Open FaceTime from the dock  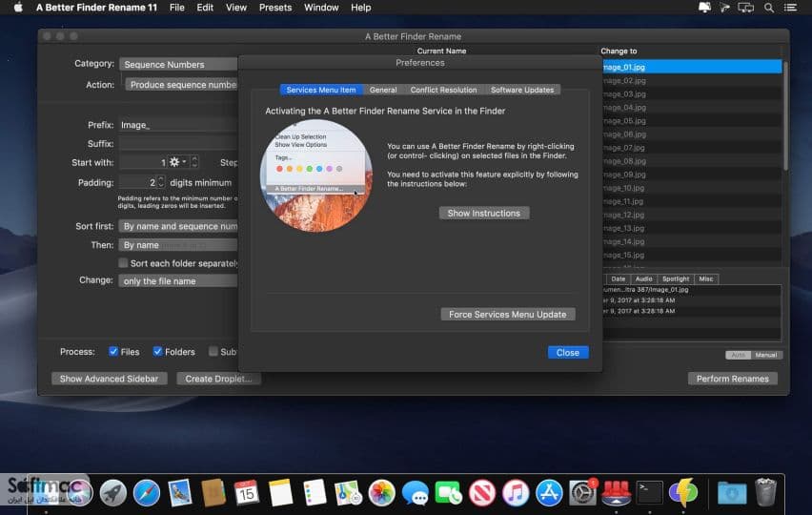[449, 492]
